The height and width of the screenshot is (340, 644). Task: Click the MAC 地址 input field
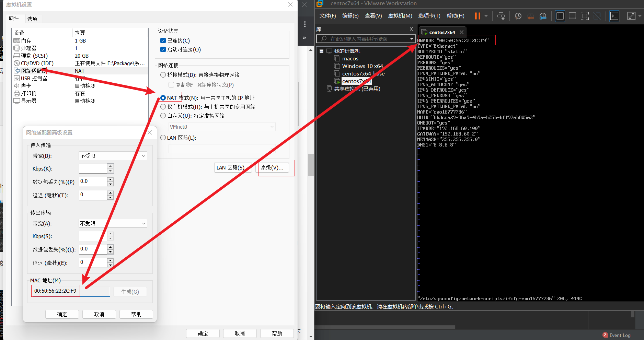(x=71, y=291)
